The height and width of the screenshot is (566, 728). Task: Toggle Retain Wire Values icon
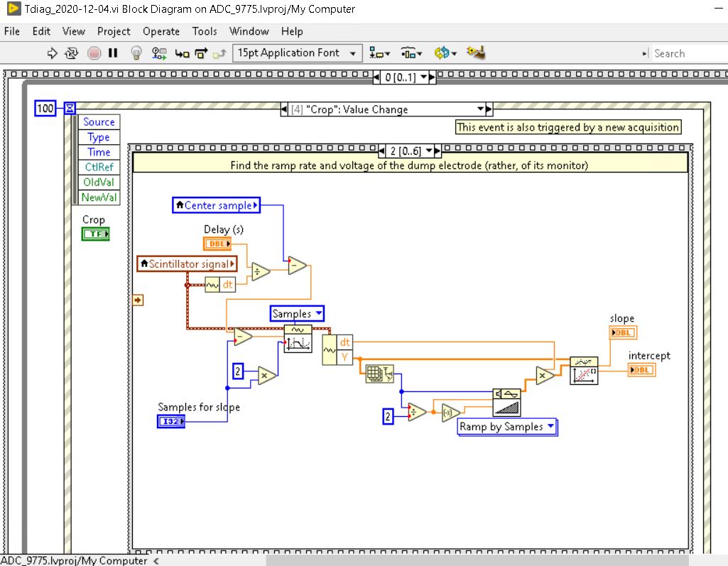click(x=159, y=53)
